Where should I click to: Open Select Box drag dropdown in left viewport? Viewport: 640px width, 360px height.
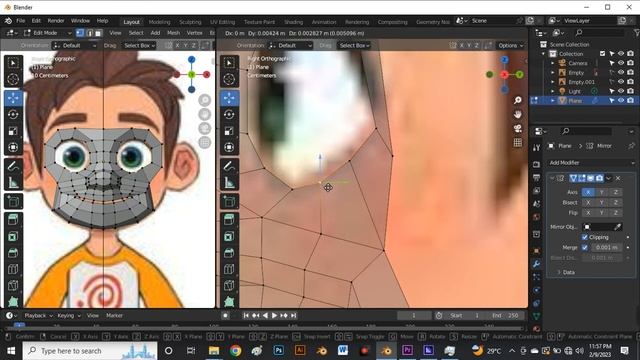click(139, 45)
